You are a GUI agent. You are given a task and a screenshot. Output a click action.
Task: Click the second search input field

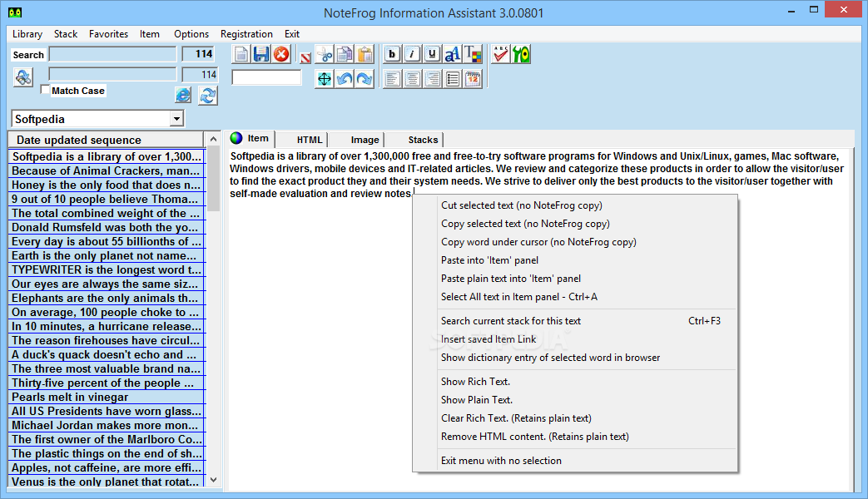click(x=113, y=75)
